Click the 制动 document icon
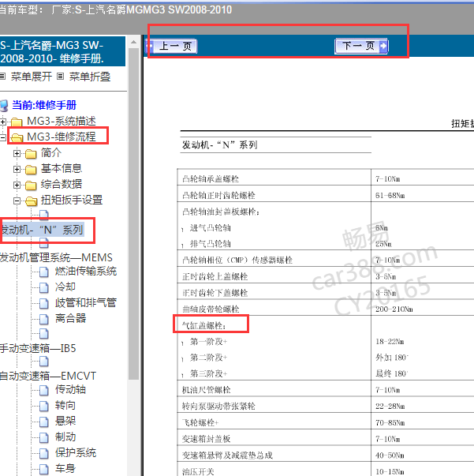474x476 pixels. [44, 438]
